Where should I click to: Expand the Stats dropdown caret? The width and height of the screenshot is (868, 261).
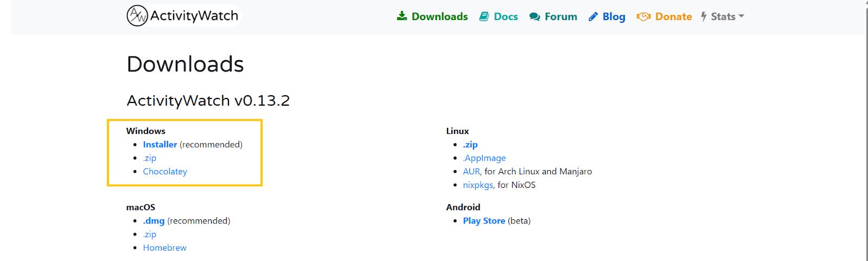pos(742,16)
